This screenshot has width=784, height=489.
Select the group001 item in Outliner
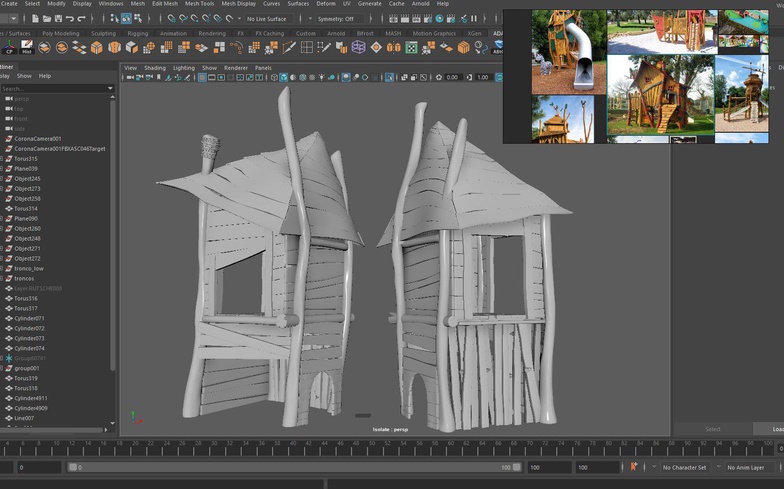pos(26,368)
